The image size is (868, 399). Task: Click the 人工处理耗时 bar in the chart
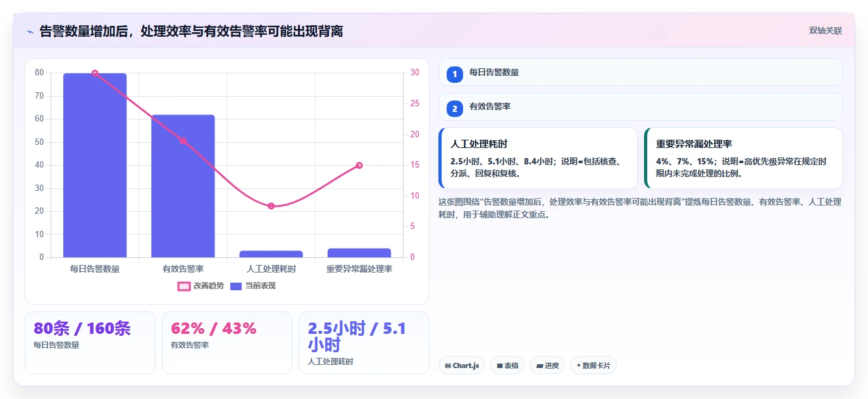pyautogui.click(x=271, y=254)
